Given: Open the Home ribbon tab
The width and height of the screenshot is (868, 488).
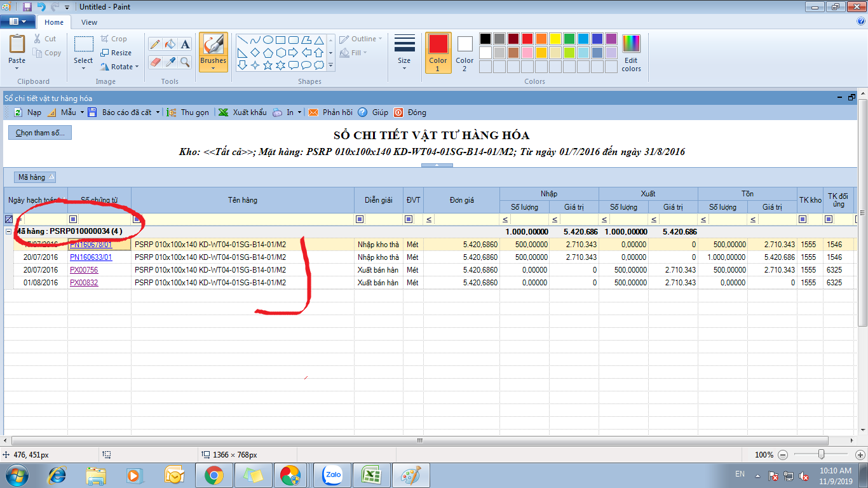Looking at the screenshot, I should [x=54, y=22].
